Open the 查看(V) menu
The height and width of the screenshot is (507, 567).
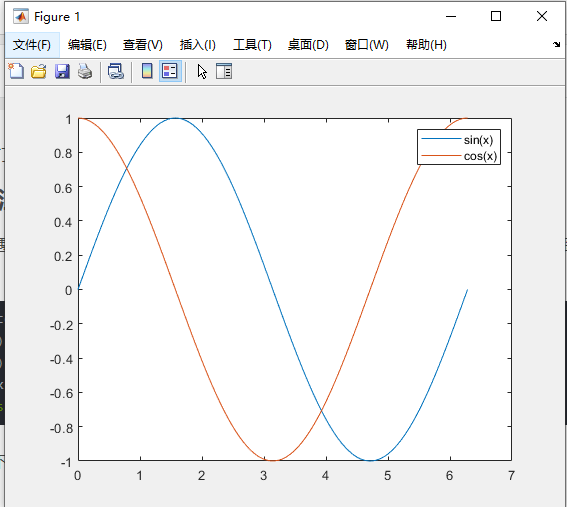click(x=143, y=45)
